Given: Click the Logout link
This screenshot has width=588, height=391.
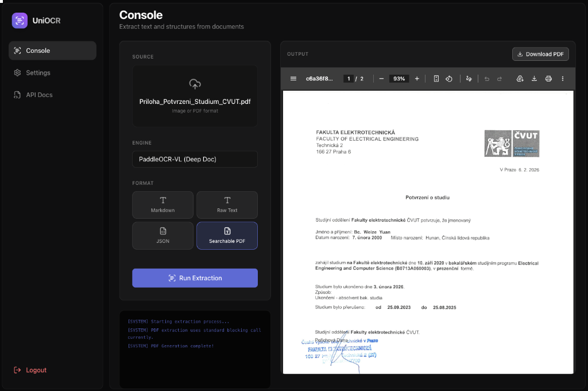Looking at the screenshot, I should [30, 370].
